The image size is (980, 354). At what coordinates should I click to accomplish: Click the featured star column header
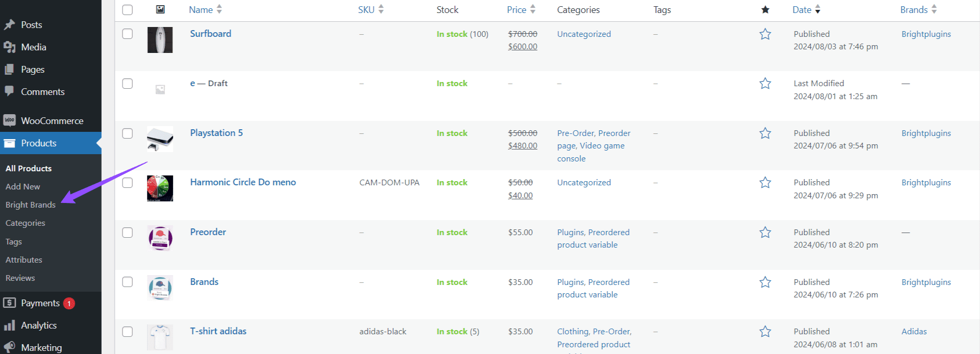pyautogui.click(x=765, y=9)
